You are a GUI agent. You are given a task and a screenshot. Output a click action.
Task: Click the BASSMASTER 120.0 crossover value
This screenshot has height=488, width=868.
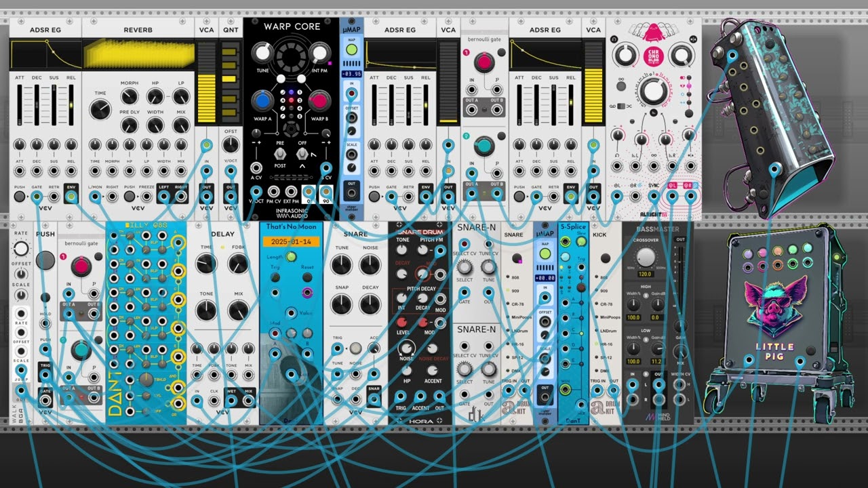[x=645, y=274]
